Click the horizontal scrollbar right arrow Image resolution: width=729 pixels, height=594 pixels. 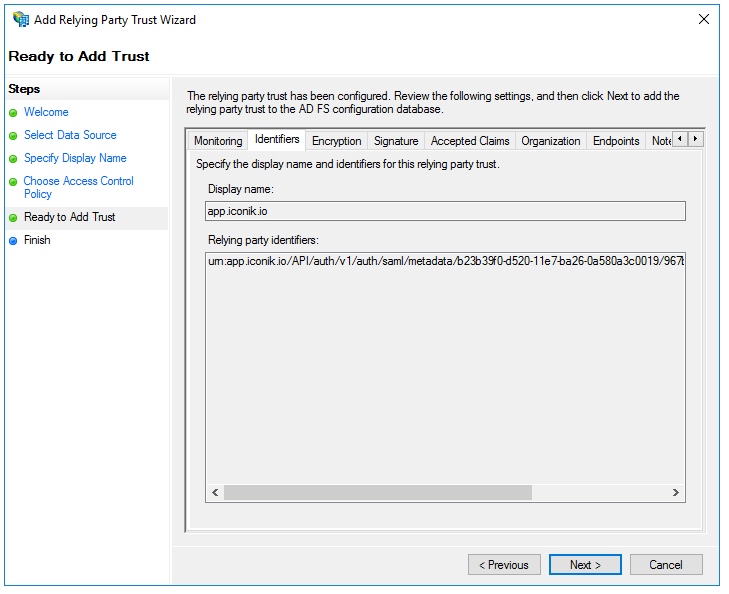676,492
